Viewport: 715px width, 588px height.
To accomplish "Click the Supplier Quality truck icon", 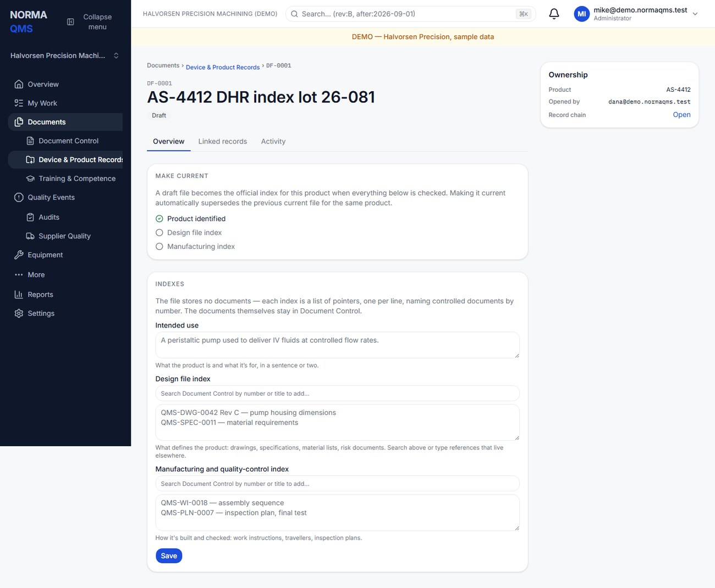I will click(30, 236).
